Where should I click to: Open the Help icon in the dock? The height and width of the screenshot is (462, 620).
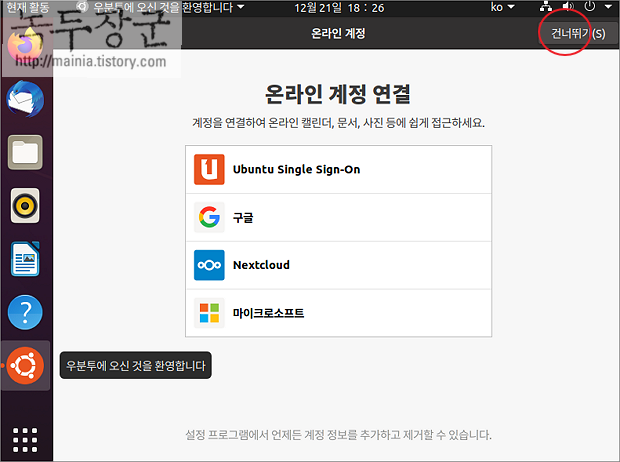[25, 312]
